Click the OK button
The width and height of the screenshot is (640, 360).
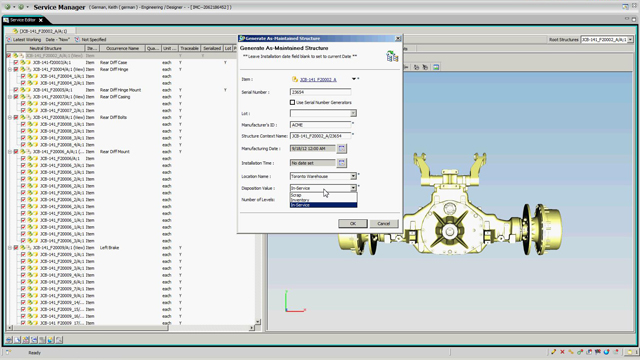coord(353,224)
